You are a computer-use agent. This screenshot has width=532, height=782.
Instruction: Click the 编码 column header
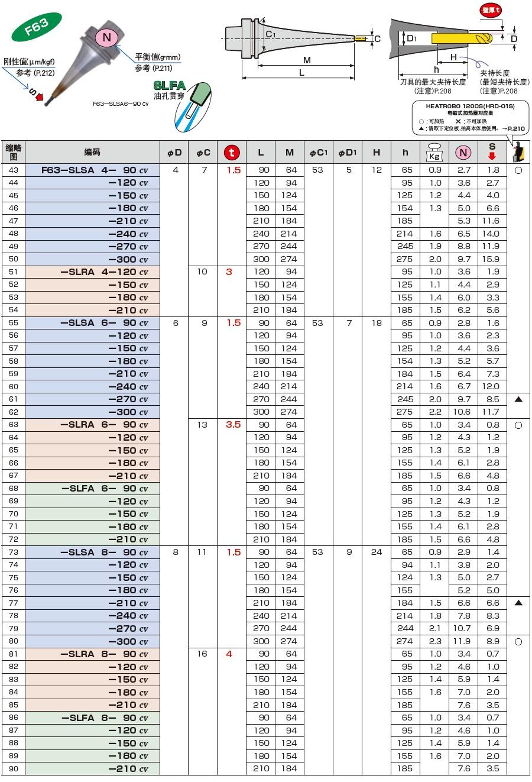[92, 152]
